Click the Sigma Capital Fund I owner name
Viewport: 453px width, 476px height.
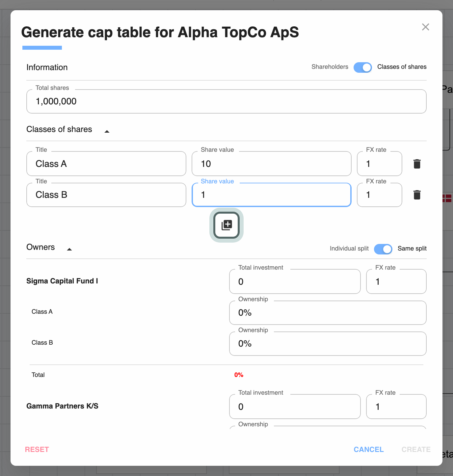[62, 281]
